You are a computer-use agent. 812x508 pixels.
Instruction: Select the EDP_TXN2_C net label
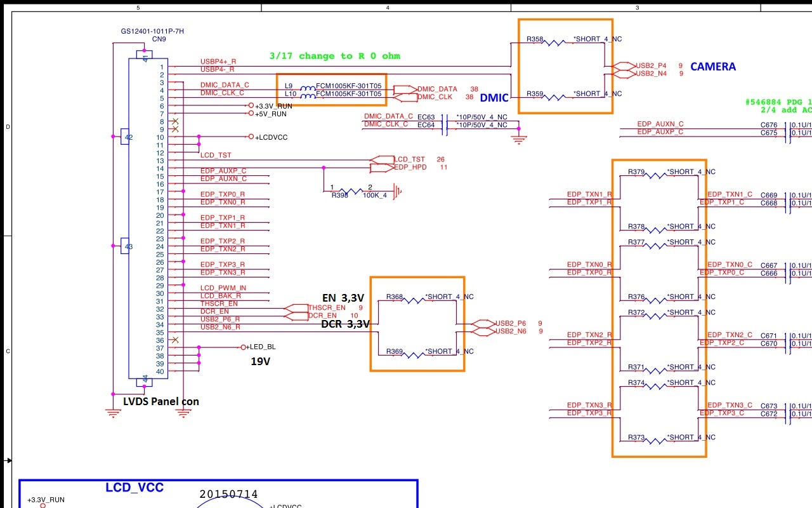point(730,335)
